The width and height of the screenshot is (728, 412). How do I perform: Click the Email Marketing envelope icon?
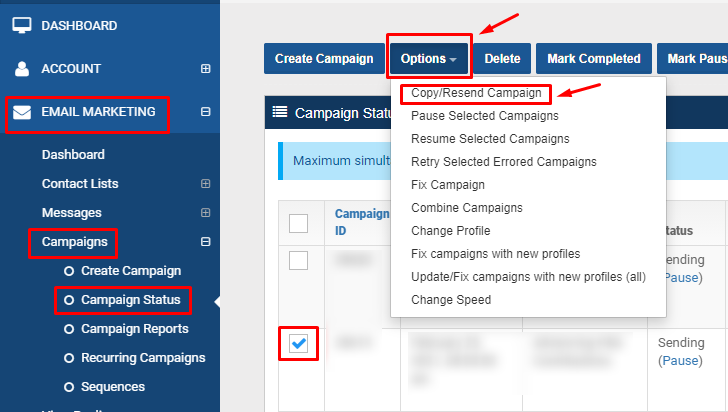[x=22, y=112]
